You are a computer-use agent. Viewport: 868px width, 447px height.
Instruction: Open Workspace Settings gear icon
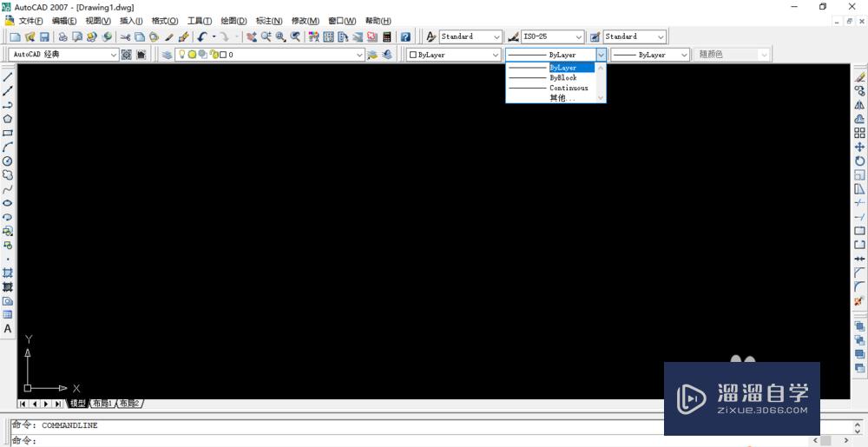126,55
